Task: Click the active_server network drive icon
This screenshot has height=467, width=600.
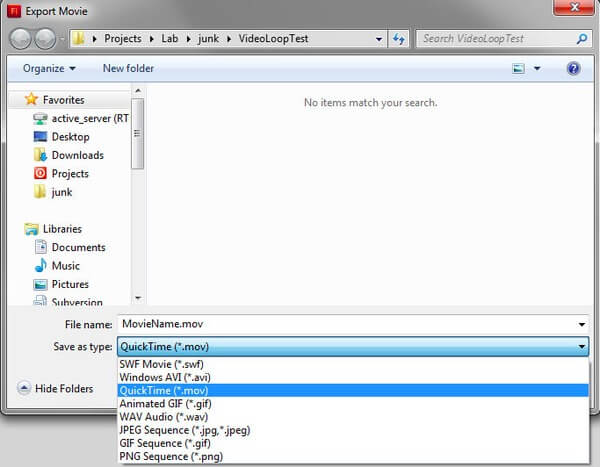Action: coord(40,119)
